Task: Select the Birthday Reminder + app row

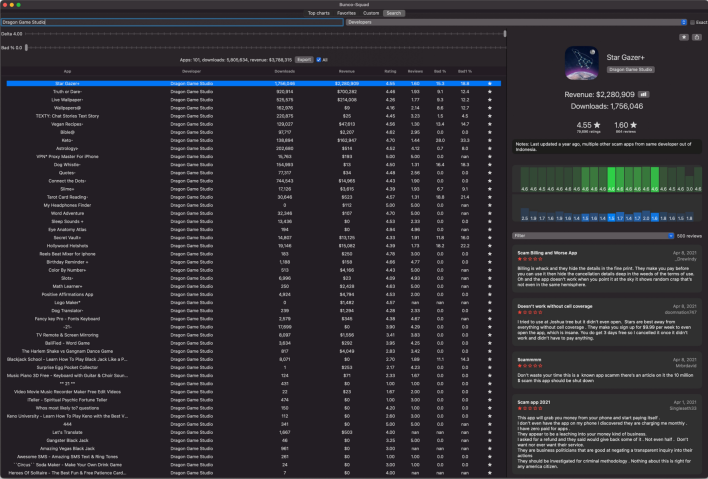Action: pyautogui.click(x=253, y=262)
